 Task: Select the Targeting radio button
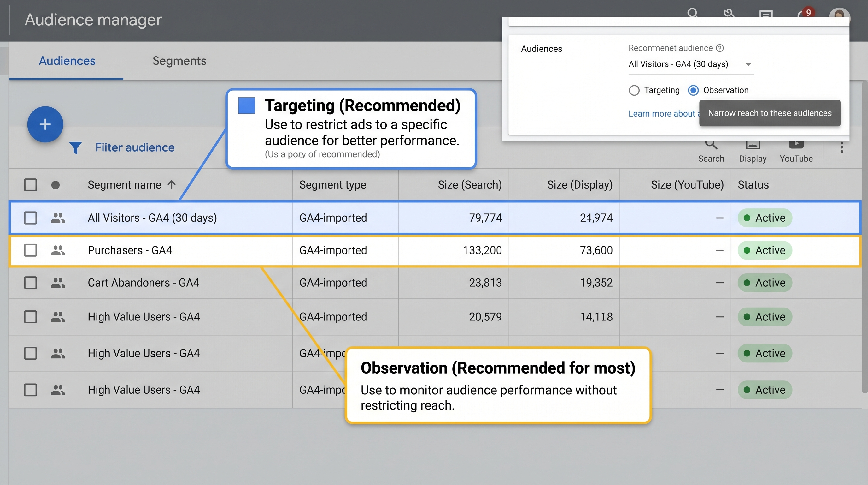634,90
